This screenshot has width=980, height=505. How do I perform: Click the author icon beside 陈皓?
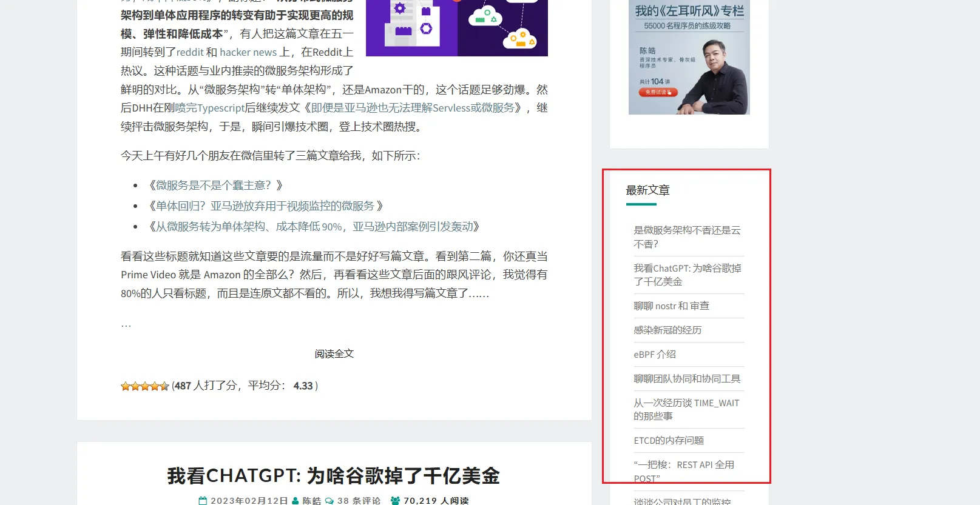point(295,501)
